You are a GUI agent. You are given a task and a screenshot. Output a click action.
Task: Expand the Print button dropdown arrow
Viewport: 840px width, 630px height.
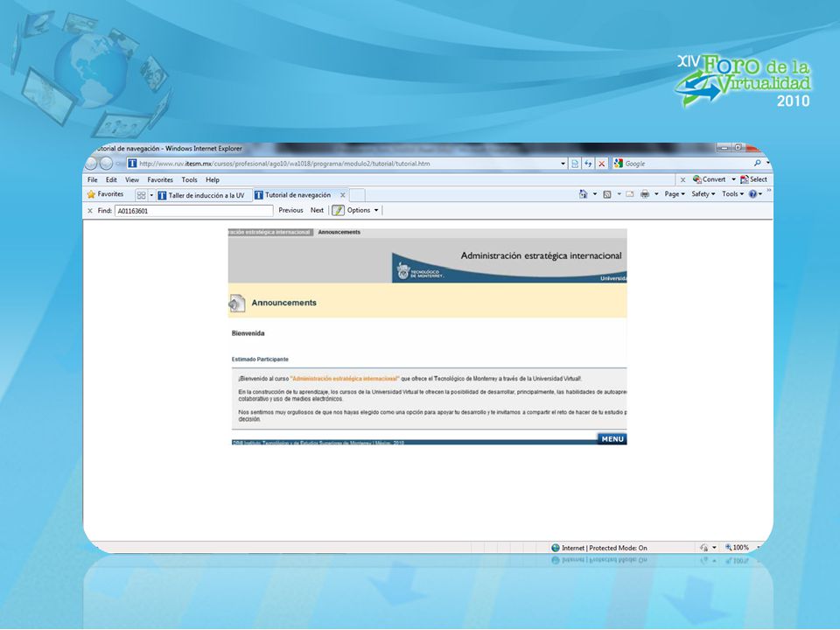pyautogui.click(x=656, y=194)
